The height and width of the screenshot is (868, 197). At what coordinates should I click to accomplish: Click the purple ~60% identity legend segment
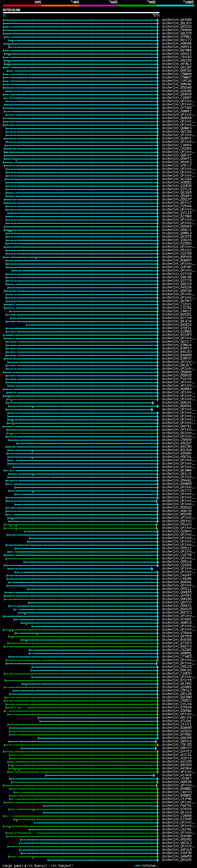click(x=98, y=6)
